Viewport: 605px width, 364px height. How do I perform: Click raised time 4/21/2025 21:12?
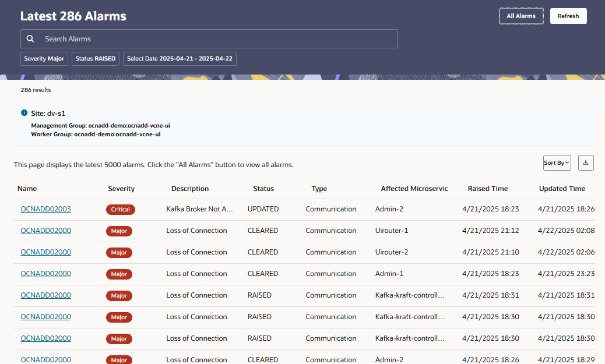tap(490, 231)
